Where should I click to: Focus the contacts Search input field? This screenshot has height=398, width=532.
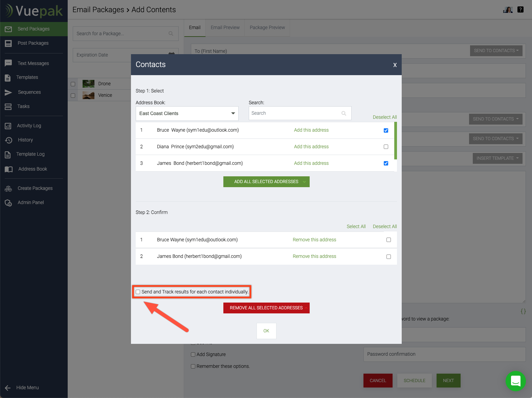(300, 113)
